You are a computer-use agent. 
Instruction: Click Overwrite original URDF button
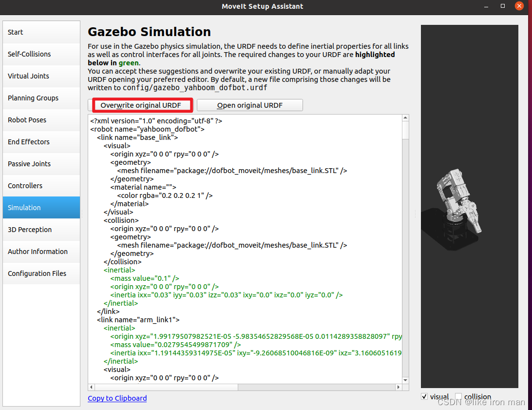pyautogui.click(x=141, y=105)
